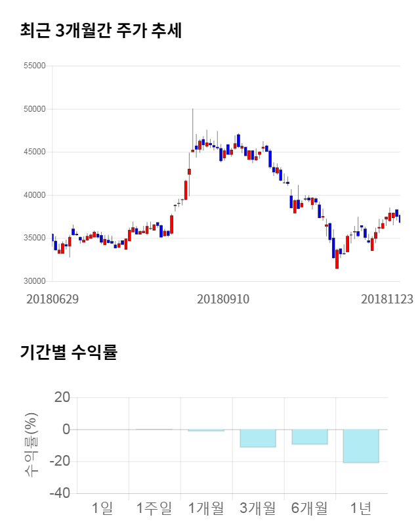Select the 20180910 date label
Viewport: 420px width, 532px height.
[223, 299]
